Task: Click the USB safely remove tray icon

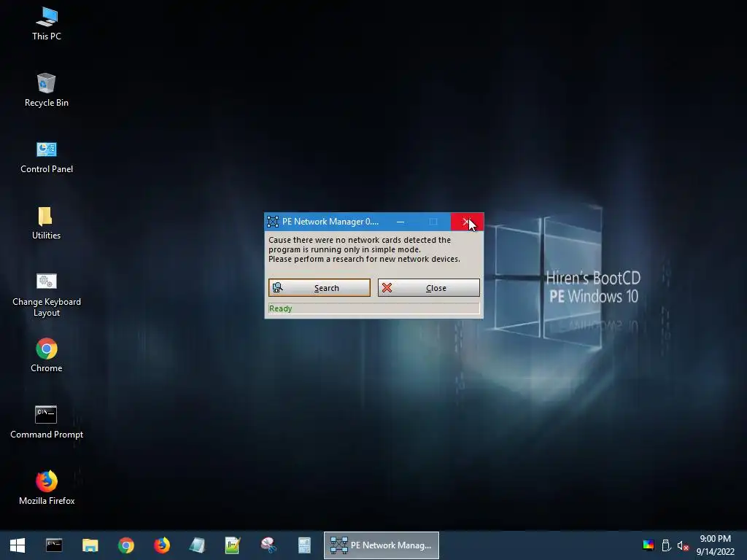Action: point(667,545)
